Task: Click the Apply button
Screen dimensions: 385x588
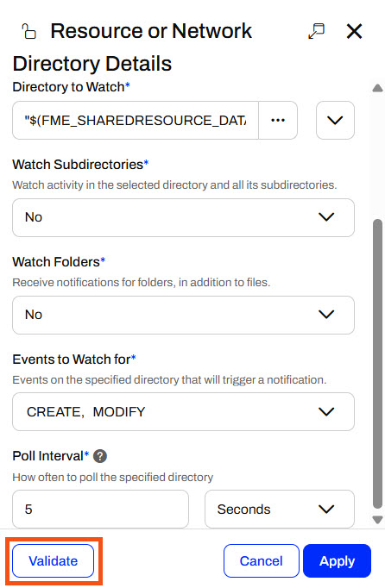Action: click(337, 561)
